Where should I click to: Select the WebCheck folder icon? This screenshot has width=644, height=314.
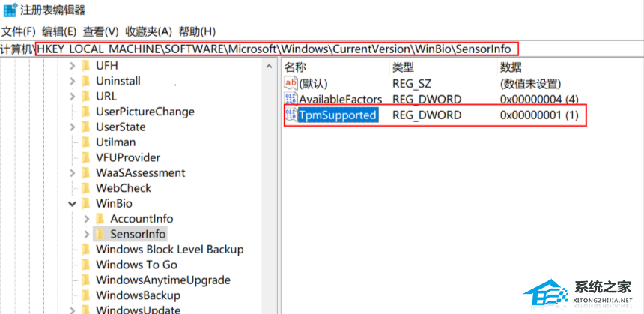pos(85,188)
